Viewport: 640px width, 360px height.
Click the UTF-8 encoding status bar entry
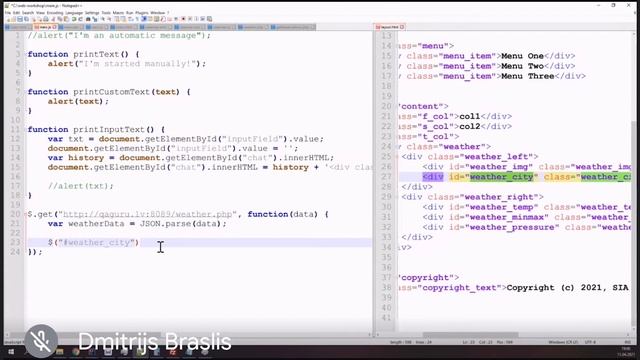pos(591,342)
